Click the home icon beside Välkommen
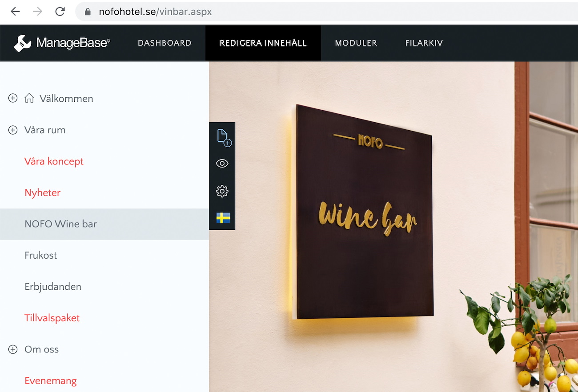 pos(29,98)
